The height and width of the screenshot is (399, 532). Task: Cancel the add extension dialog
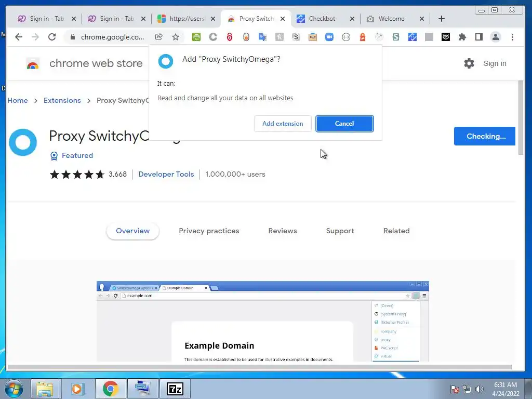344,124
